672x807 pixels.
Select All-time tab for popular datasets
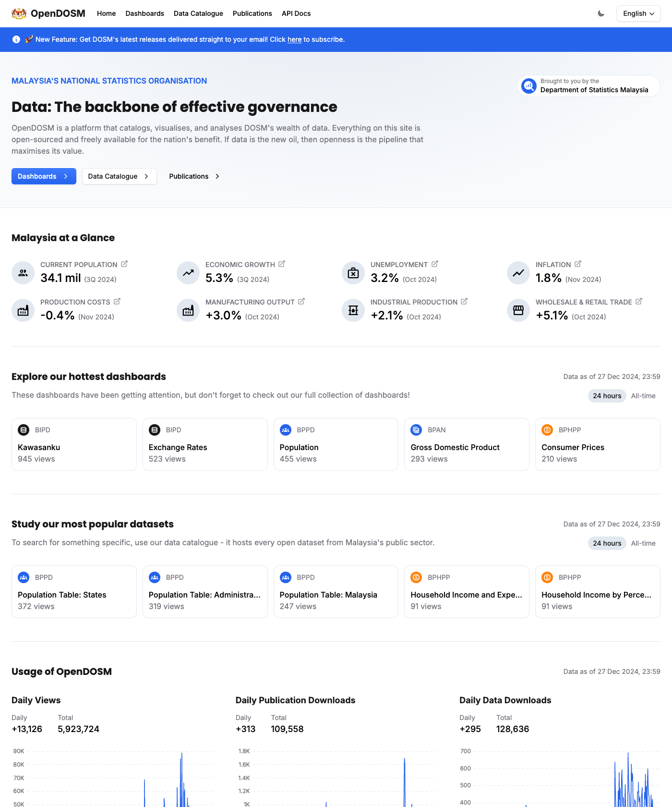643,543
